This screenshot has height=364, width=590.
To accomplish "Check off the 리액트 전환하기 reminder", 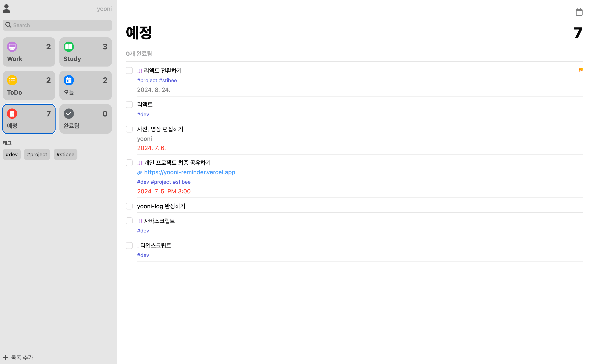I will [x=129, y=71].
